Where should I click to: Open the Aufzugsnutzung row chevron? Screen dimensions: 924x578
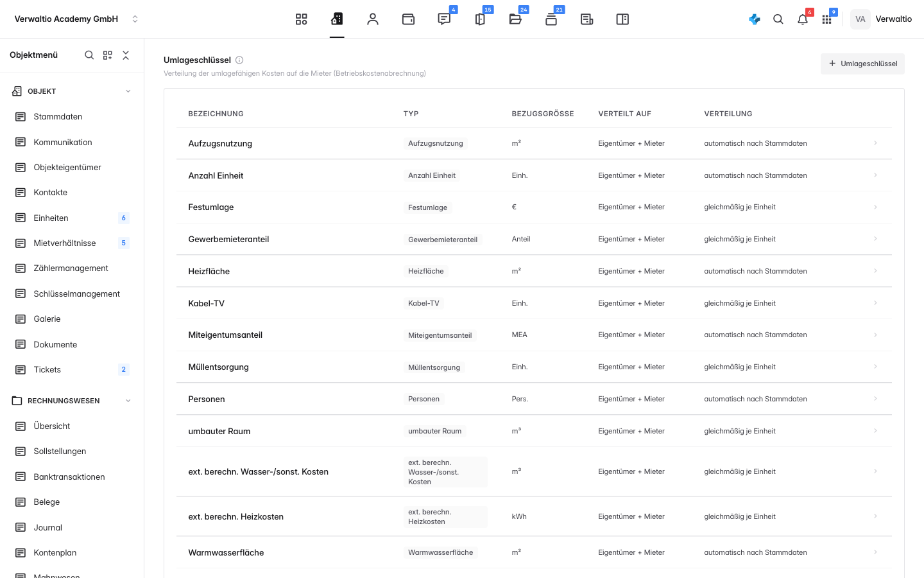point(875,143)
